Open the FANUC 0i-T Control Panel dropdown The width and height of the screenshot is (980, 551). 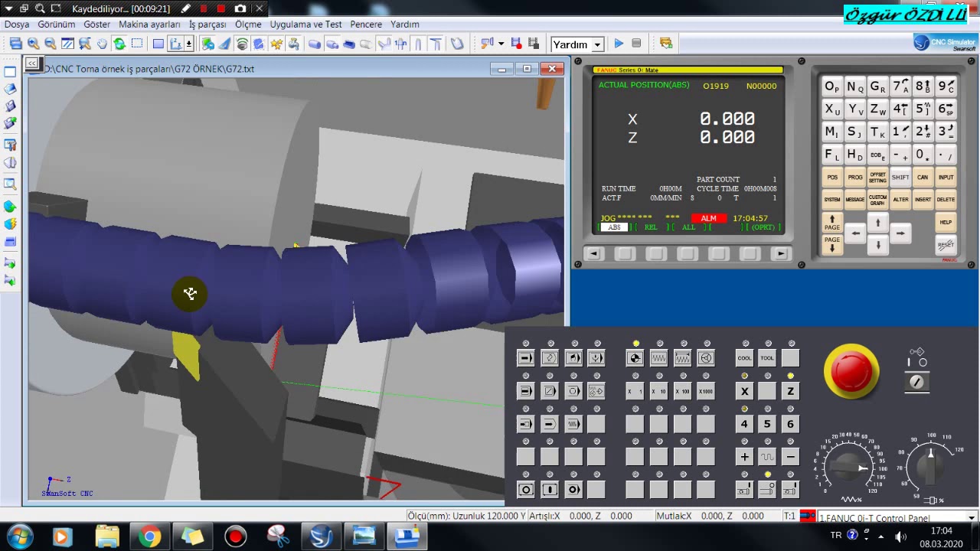(972, 517)
